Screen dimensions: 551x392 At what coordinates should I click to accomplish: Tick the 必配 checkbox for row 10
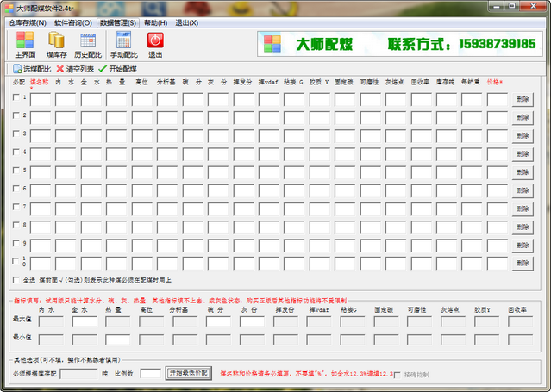[x=16, y=261]
